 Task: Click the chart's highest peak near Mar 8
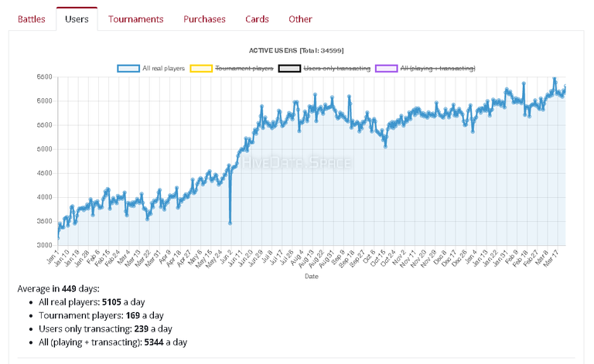coord(555,78)
